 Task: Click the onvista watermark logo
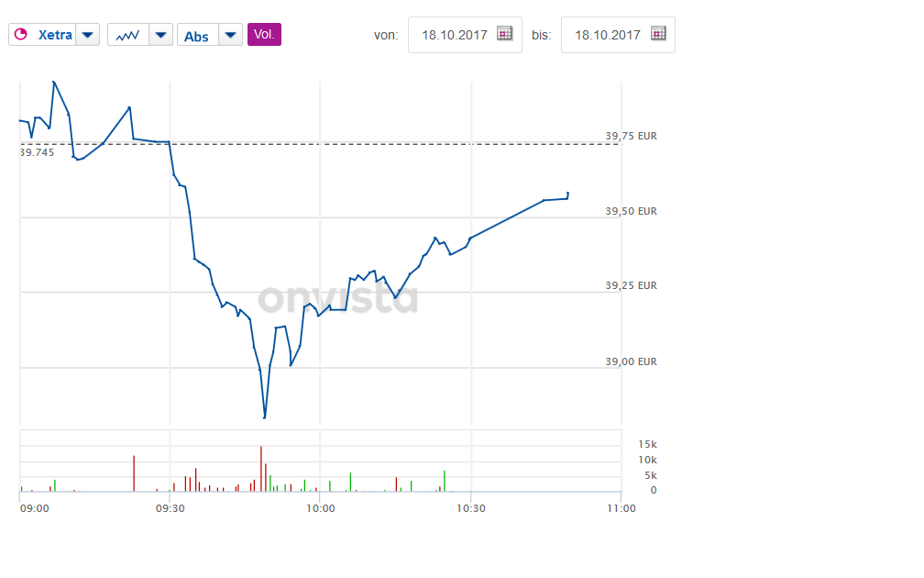point(337,299)
